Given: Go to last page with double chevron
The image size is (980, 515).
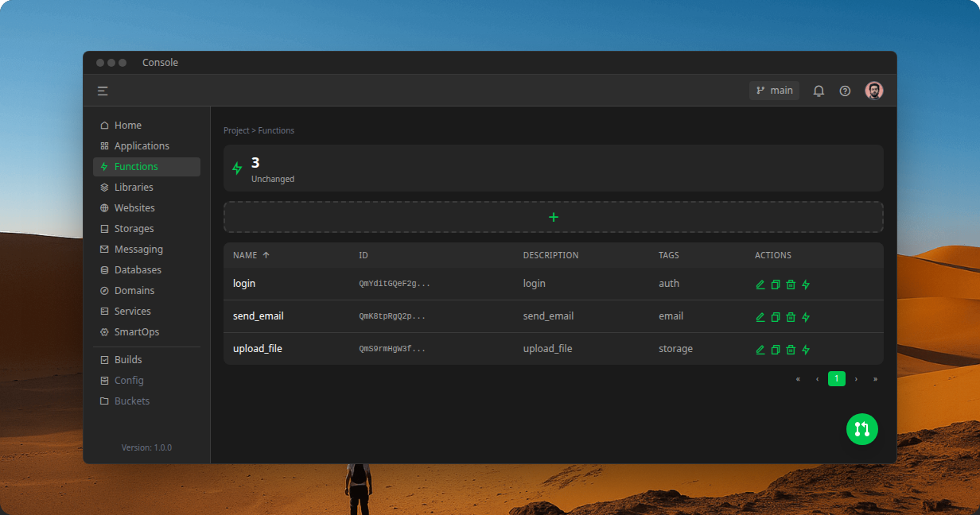Looking at the screenshot, I should pos(875,379).
